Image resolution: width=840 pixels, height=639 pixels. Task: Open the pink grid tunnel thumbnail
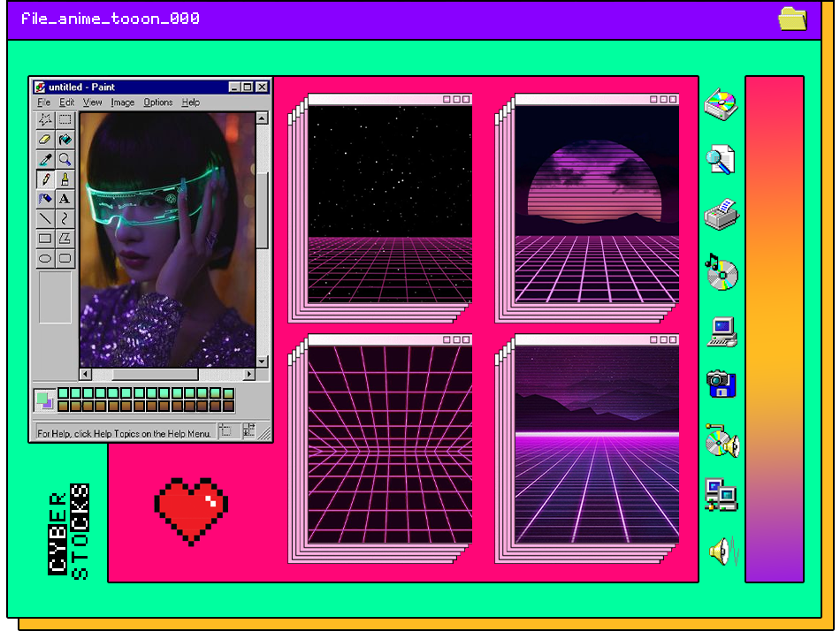click(390, 445)
